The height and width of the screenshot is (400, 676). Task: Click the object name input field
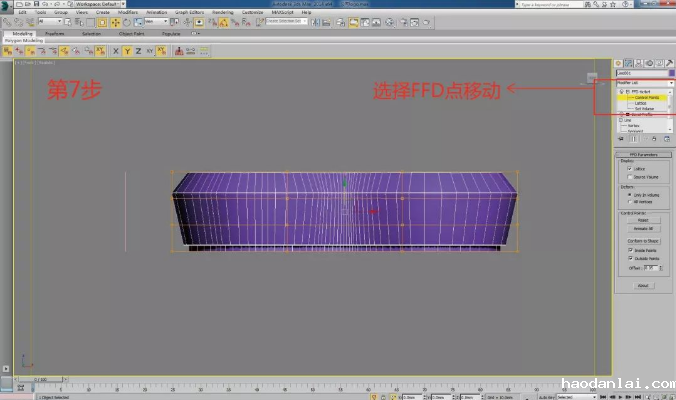(x=642, y=73)
